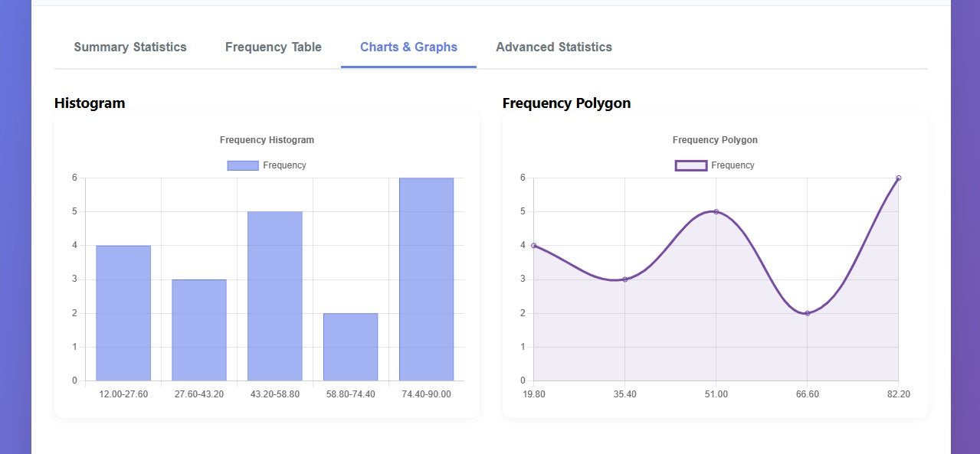Toggle the Frequency legend on the histogram

click(266, 165)
